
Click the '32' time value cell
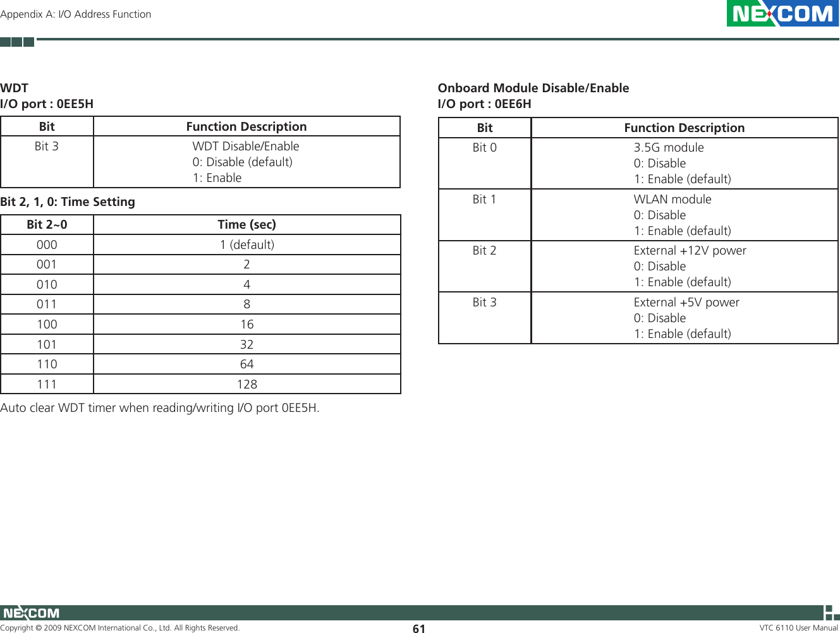tap(247, 344)
